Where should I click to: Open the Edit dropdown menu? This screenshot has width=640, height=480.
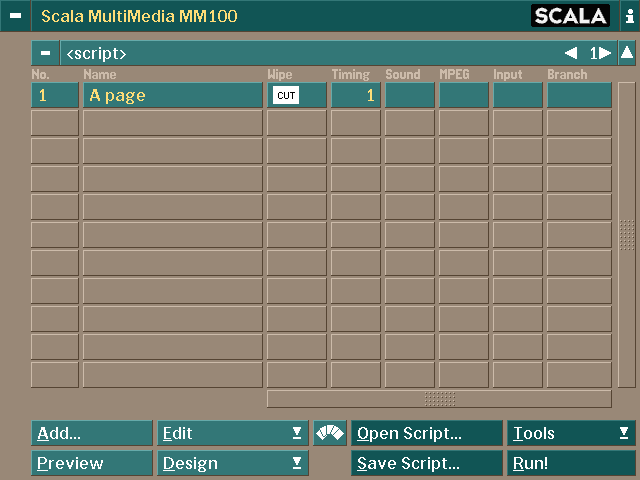233,434
